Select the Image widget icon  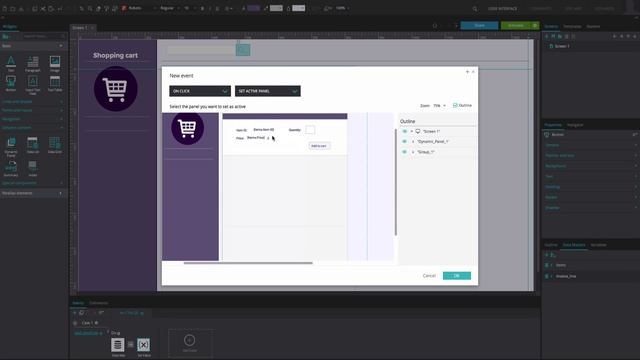pyautogui.click(x=55, y=62)
